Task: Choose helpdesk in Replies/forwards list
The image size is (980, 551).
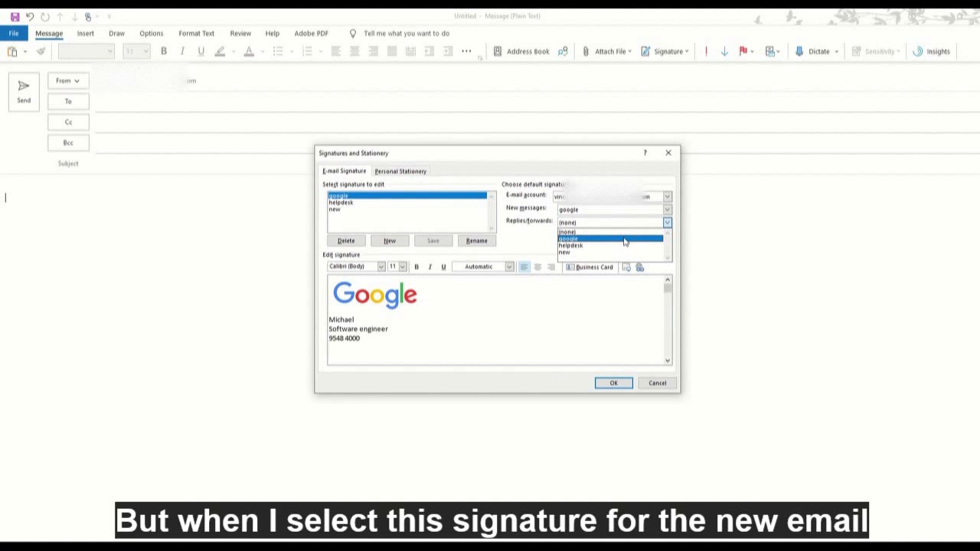Action: [x=610, y=246]
